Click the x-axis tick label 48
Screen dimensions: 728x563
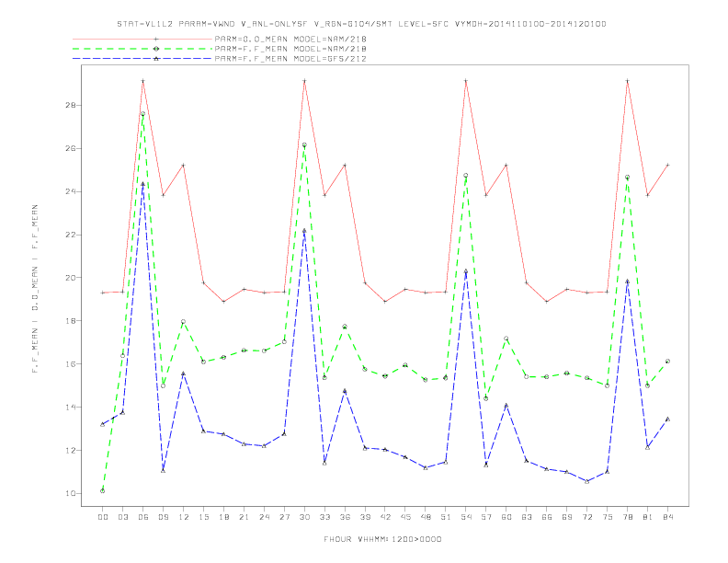tap(426, 517)
